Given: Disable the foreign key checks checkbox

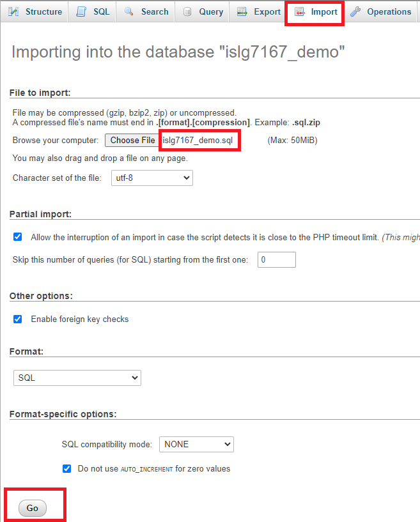Looking at the screenshot, I should tap(18, 319).
